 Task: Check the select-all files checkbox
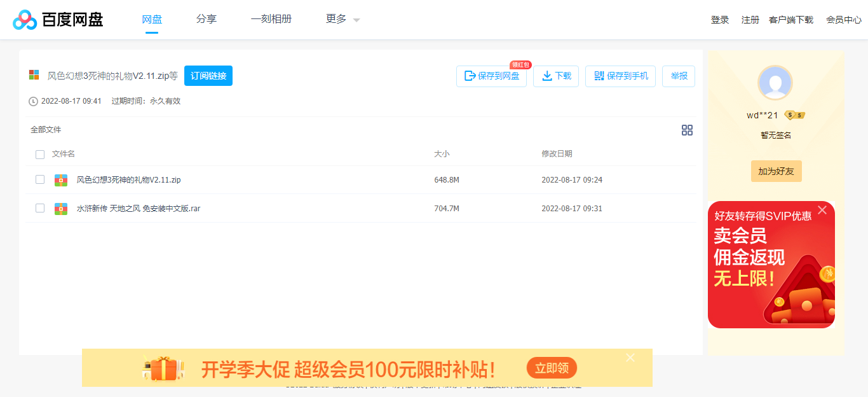pos(40,154)
